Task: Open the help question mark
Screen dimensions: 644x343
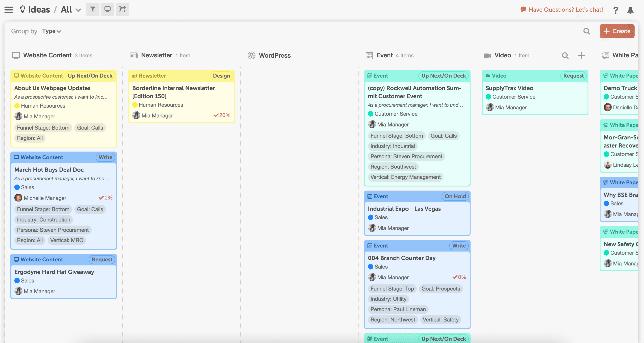Action: pyautogui.click(x=616, y=10)
